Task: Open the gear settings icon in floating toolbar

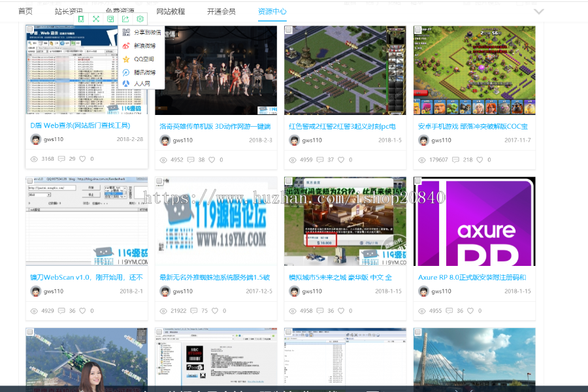Action: pyautogui.click(x=140, y=19)
